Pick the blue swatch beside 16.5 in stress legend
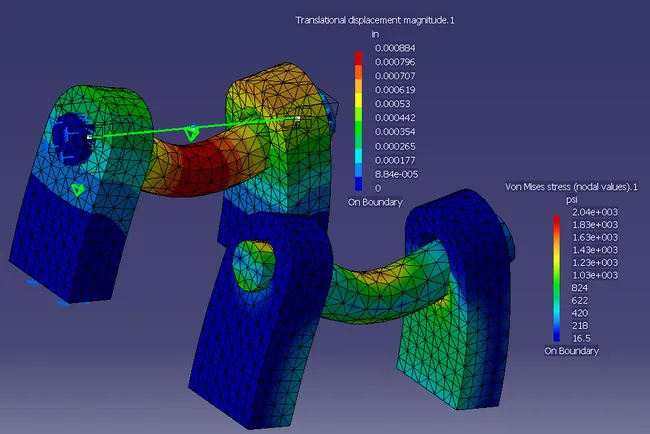The height and width of the screenshot is (434, 650). 558,338
